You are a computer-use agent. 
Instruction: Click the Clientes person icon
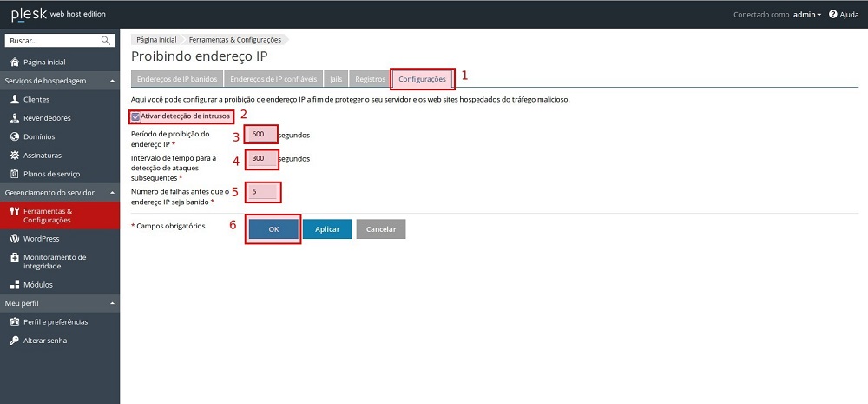click(15, 100)
